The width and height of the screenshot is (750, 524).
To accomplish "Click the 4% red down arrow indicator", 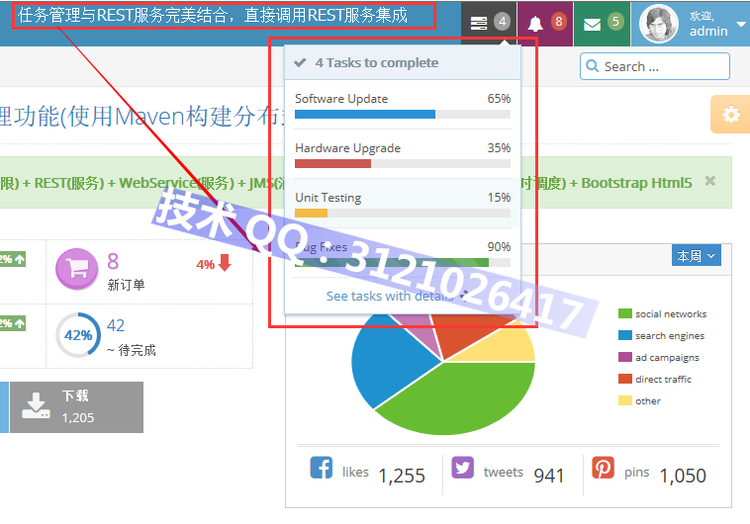I will pos(213,263).
